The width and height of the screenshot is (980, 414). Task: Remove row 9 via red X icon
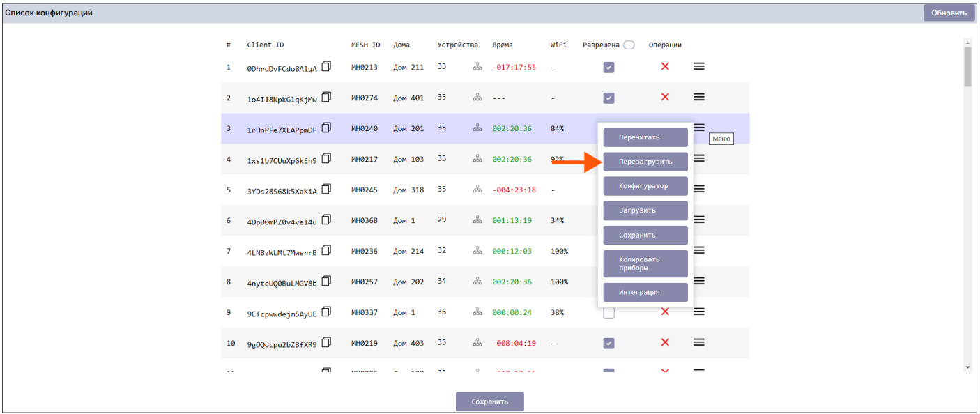pyautogui.click(x=665, y=312)
